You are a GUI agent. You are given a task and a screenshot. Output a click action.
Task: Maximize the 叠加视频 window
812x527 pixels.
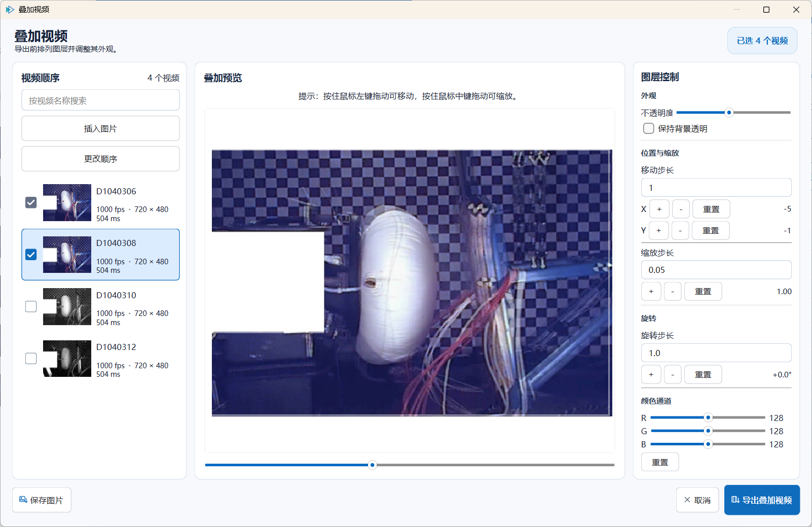pos(766,10)
